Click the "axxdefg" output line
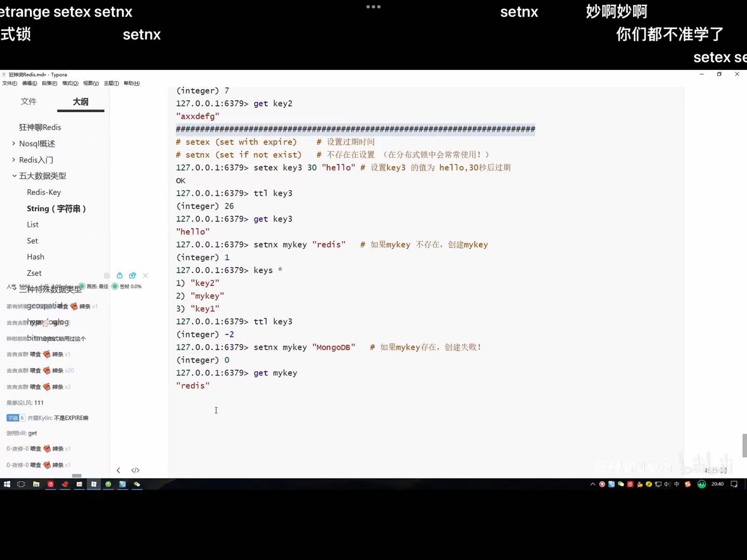747x560 pixels. [198, 116]
